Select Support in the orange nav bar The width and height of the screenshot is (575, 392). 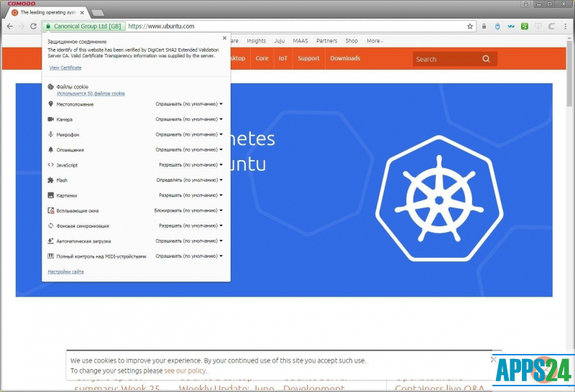(x=308, y=58)
